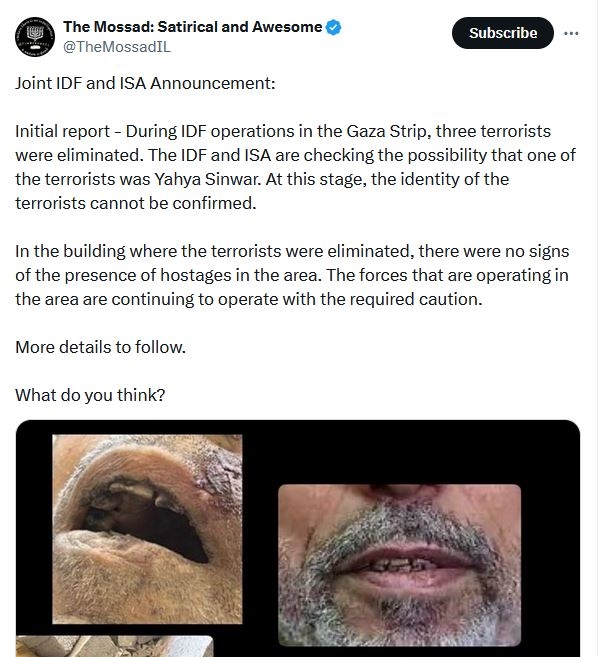The image size is (614, 657).
Task: Click the Subscribe button
Action: (503, 33)
